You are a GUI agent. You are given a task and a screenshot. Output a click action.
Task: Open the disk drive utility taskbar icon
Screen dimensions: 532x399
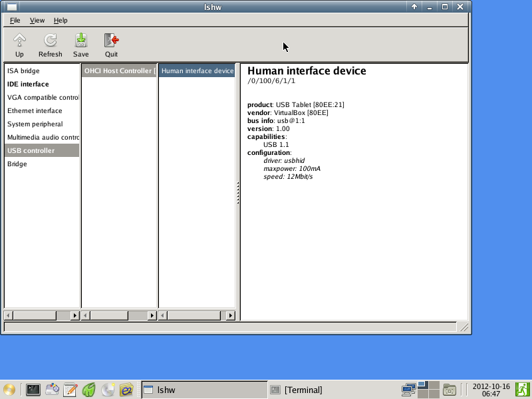(x=53, y=390)
